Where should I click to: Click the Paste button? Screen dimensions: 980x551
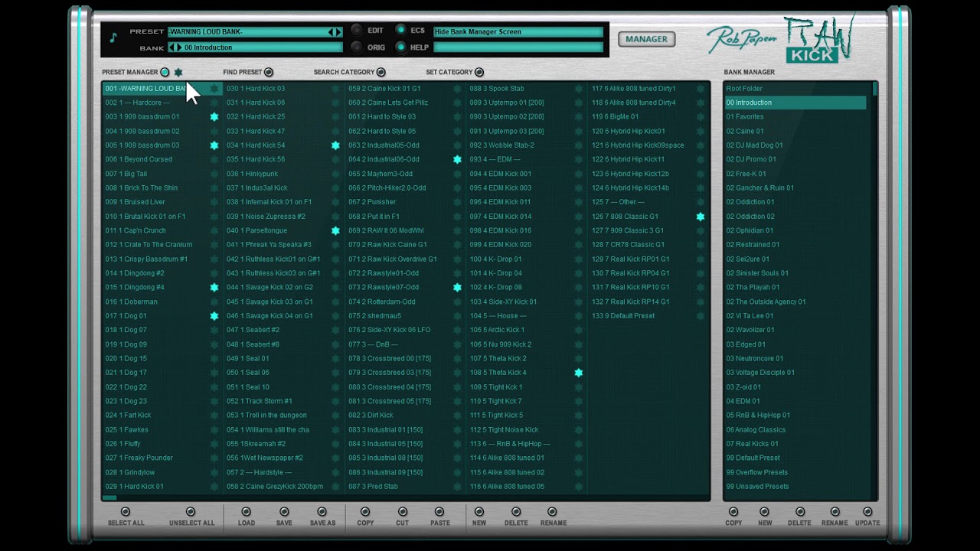click(440, 512)
